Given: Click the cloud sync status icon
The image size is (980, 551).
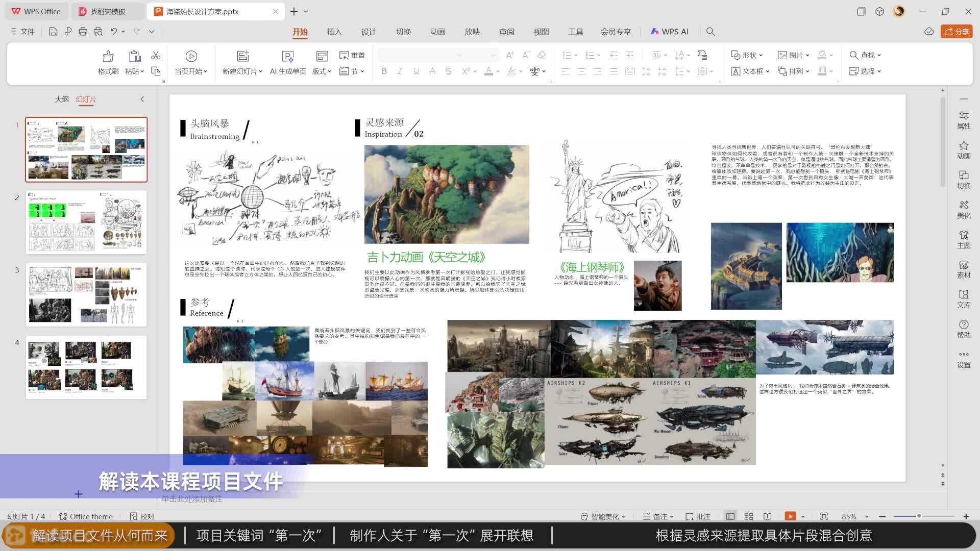Looking at the screenshot, I should click(x=929, y=32).
